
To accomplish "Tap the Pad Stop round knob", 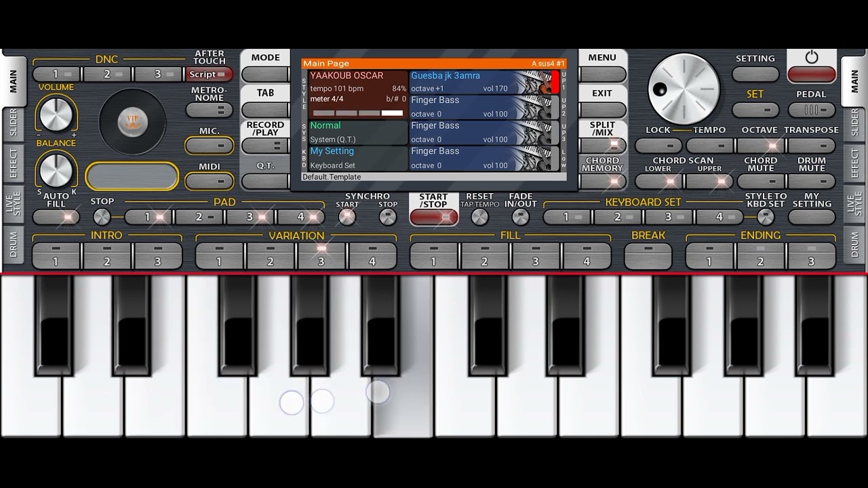I will pos(102,217).
